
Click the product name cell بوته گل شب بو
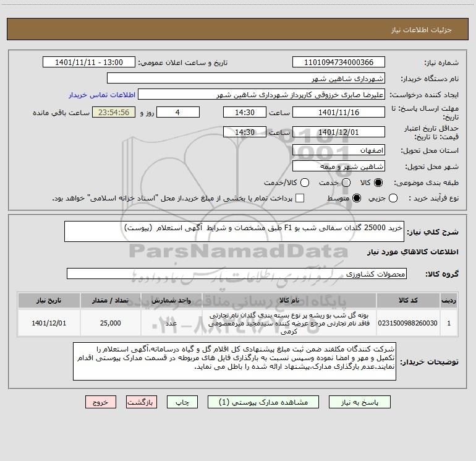coord(289,323)
